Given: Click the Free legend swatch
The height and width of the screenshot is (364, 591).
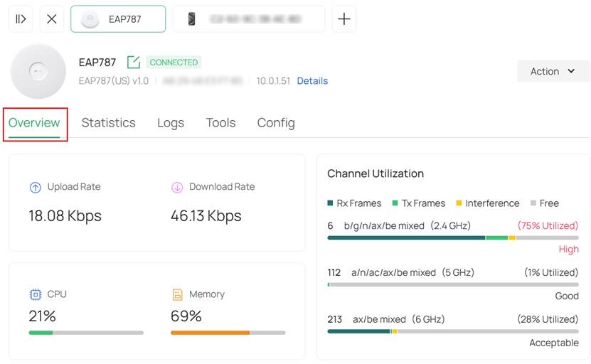Looking at the screenshot, I should 533,203.
